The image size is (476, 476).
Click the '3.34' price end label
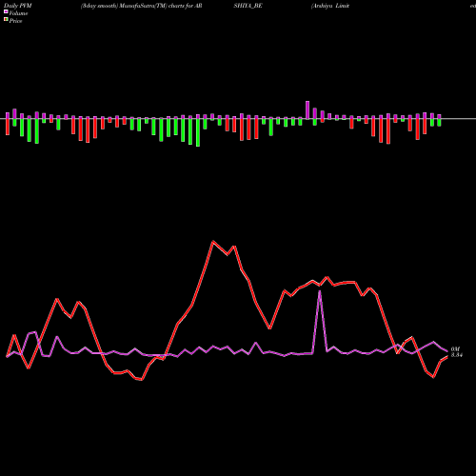pyautogui.click(x=457, y=355)
